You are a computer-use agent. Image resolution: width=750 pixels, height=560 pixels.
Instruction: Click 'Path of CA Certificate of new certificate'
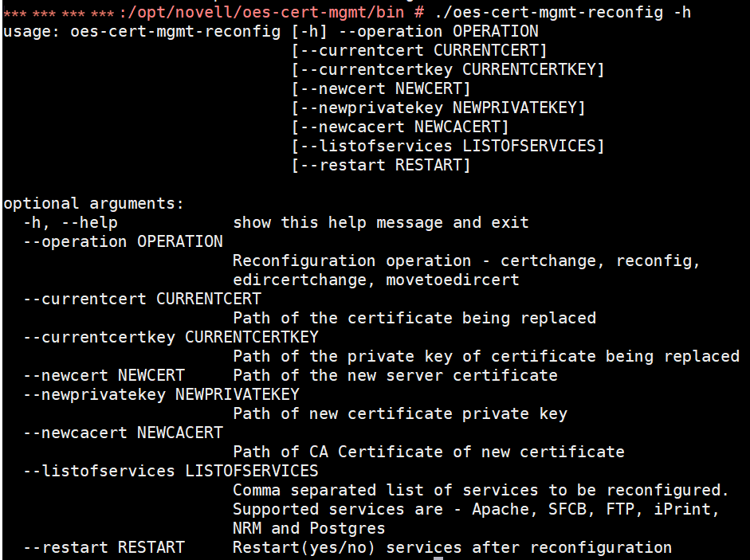(x=428, y=452)
